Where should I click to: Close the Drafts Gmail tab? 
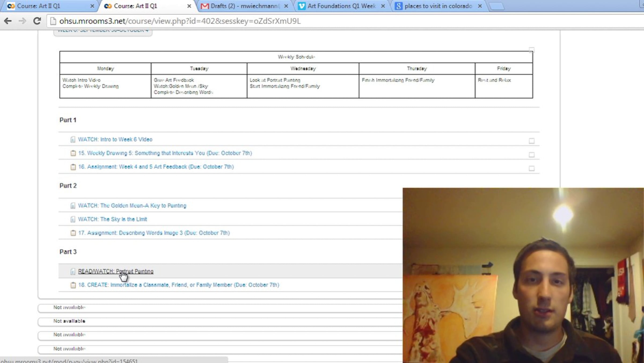tap(286, 6)
